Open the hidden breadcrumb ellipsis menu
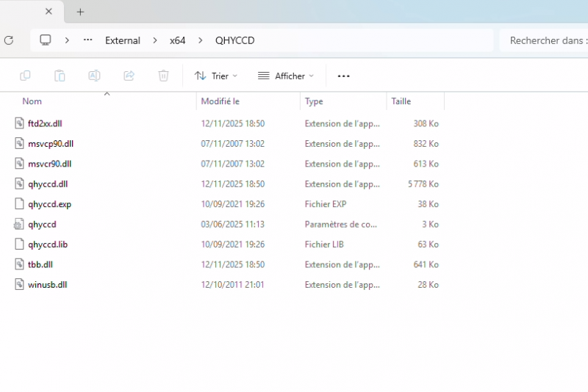This screenshot has width=588, height=392. pos(87,40)
